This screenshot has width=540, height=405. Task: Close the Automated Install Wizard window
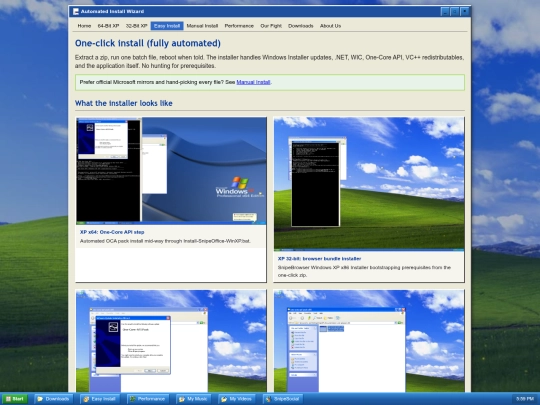coord(465,12)
